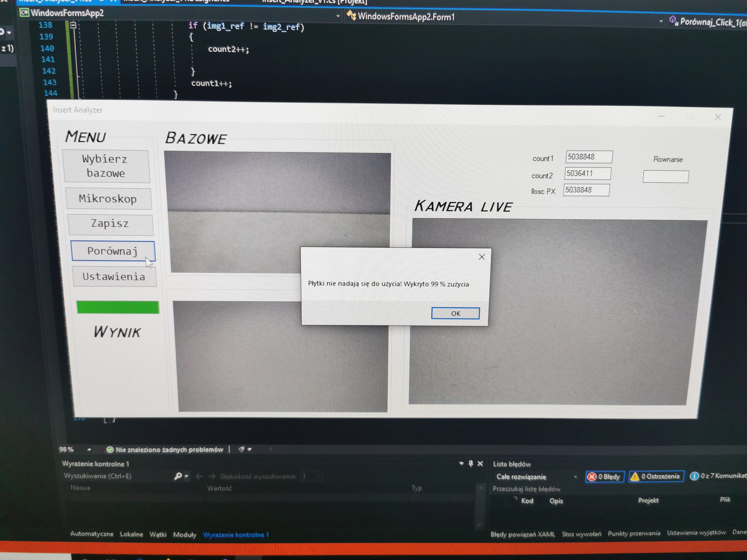Screen dimensions: 747x560
Task: Click the Porównaj button
Action: pos(113,251)
